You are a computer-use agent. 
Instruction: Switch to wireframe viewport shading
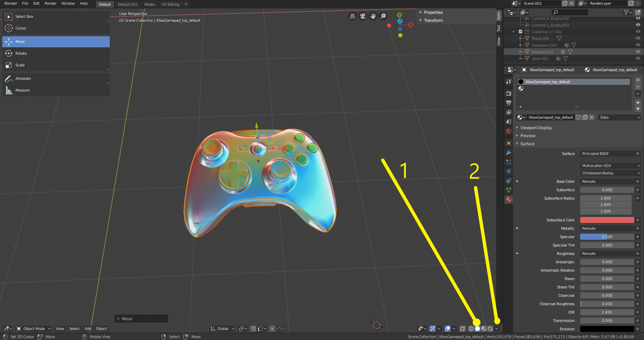point(471,329)
